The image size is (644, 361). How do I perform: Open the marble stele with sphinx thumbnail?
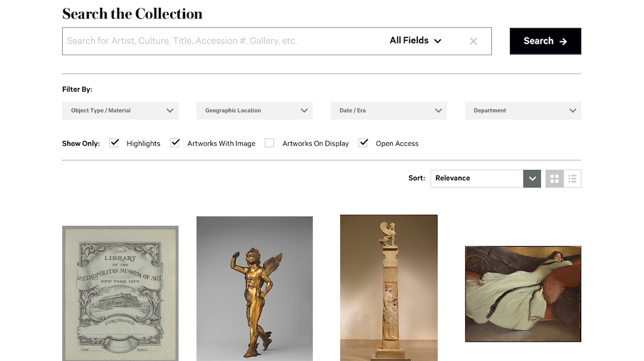389,288
